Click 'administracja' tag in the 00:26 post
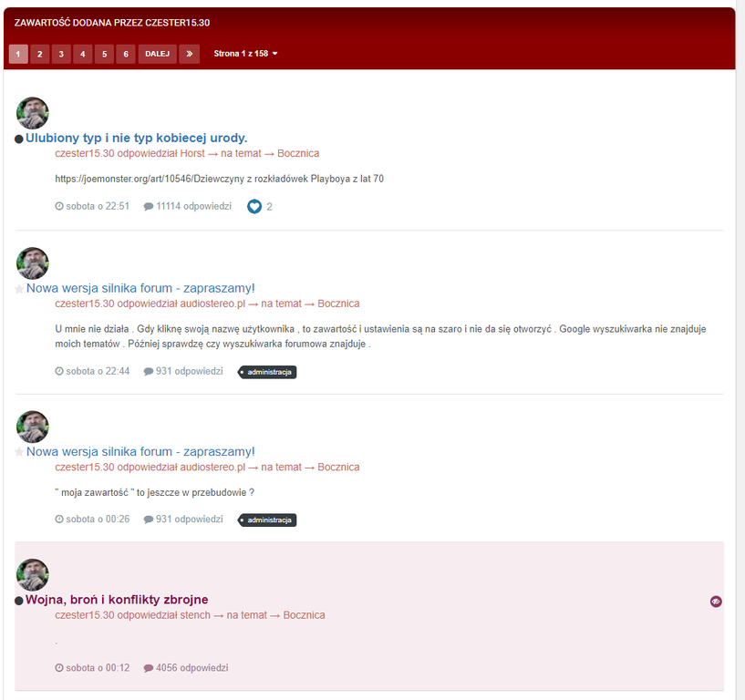Screen dimensions: 745x700 (x=267, y=520)
